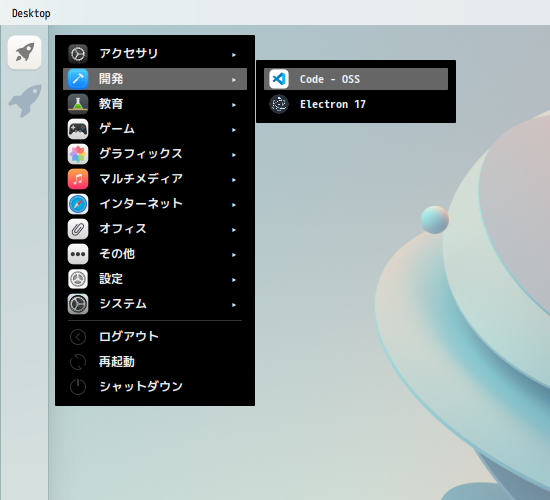Open the オフィス menu entry
Viewport: 550px width, 500px height.
(x=155, y=229)
